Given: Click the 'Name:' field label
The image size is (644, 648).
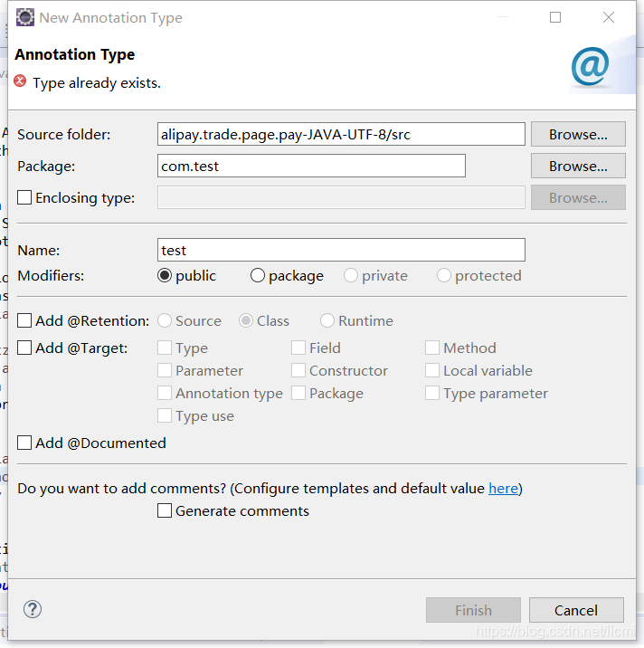Looking at the screenshot, I should (x=38, y=251).
